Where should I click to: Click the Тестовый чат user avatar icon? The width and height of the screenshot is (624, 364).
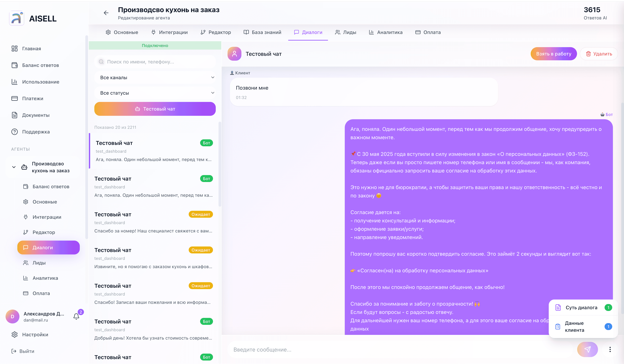(234, 54)
